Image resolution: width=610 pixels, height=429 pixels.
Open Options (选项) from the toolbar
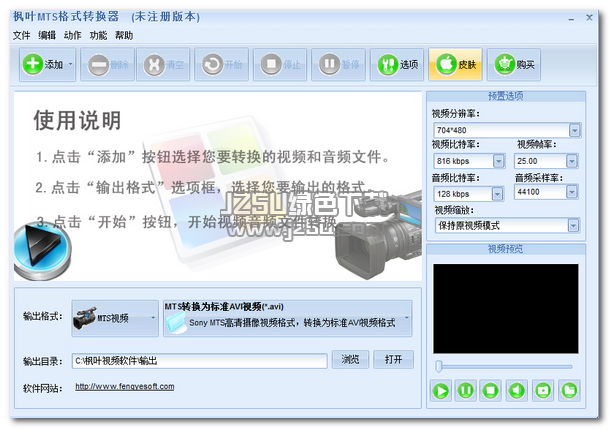(397, 64)
